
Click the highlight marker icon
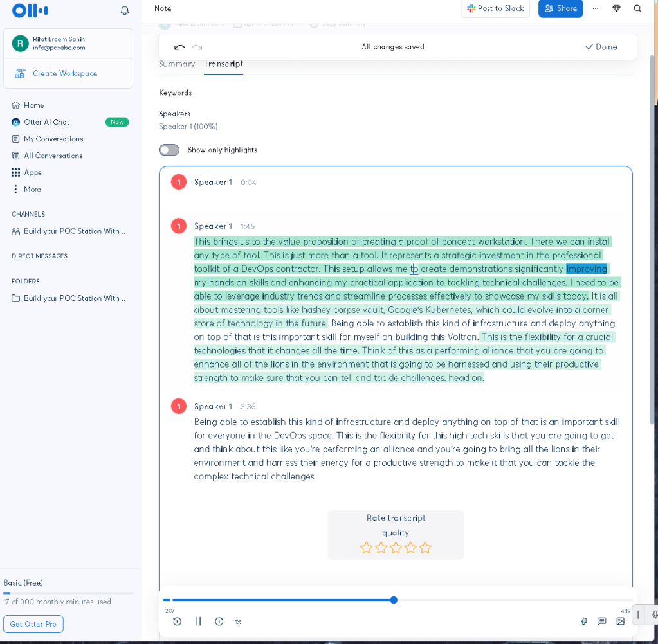[x=584, y=622]
